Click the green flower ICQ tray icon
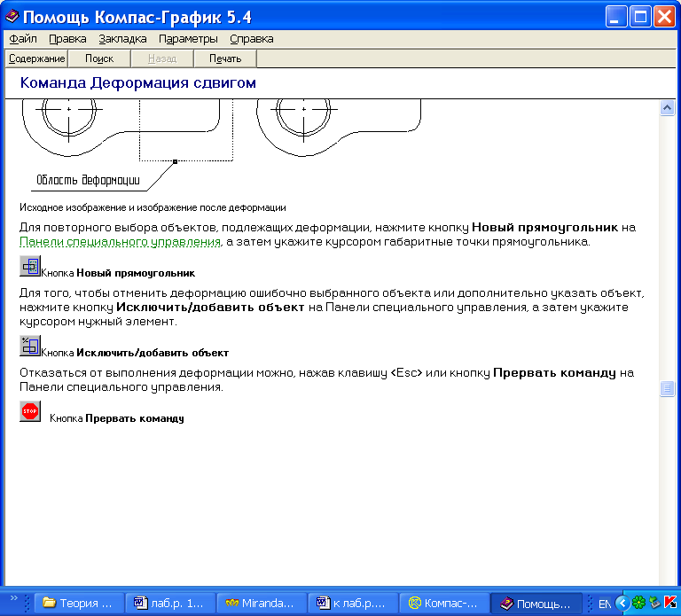 click(x=638, y=603)
